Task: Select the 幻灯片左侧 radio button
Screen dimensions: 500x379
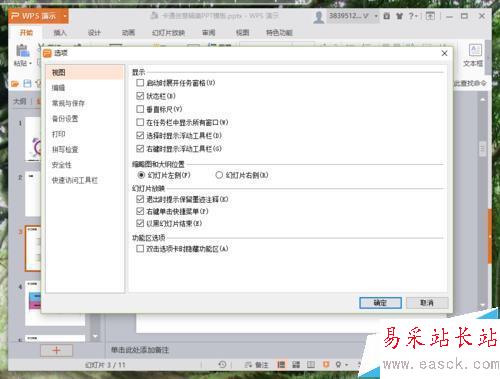Action: point(141,175)
